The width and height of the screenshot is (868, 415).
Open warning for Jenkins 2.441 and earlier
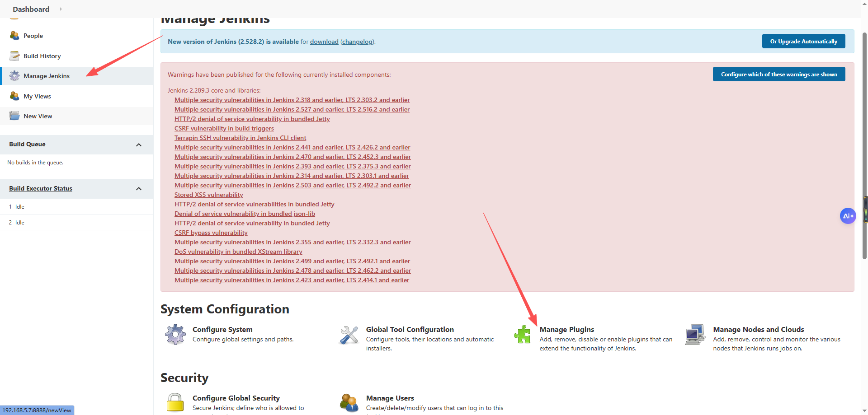coord(292,147)
